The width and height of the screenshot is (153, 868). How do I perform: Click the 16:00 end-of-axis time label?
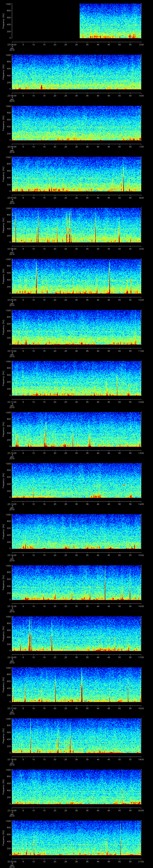[141, 606]
